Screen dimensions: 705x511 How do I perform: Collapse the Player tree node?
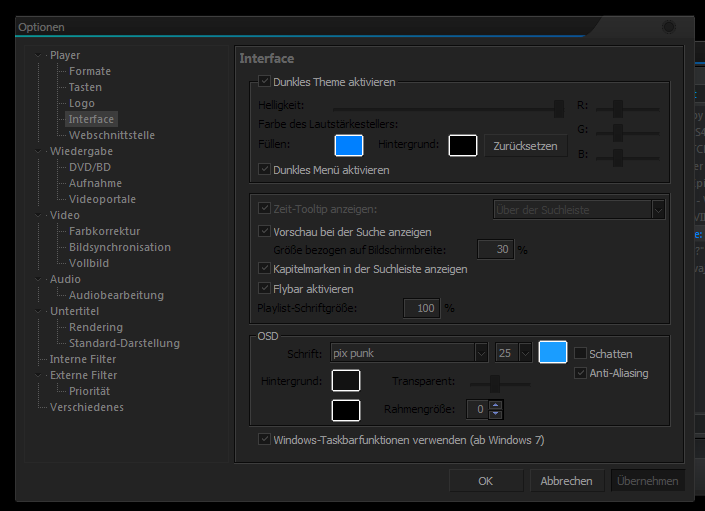(38, 55)
